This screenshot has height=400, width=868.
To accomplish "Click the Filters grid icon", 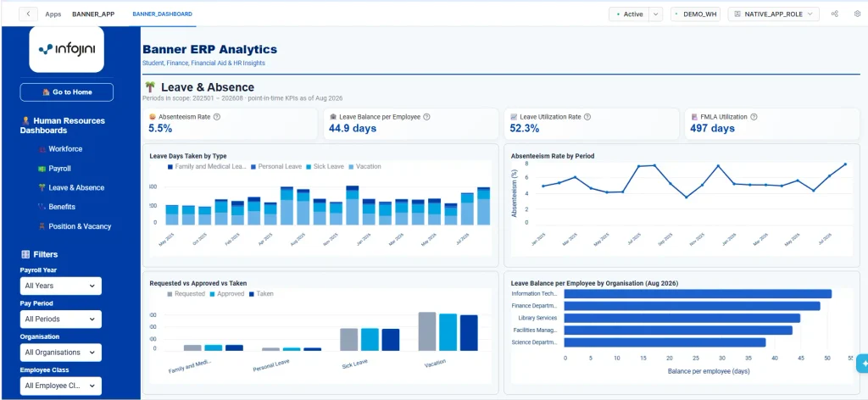I will tap(25, 254).
